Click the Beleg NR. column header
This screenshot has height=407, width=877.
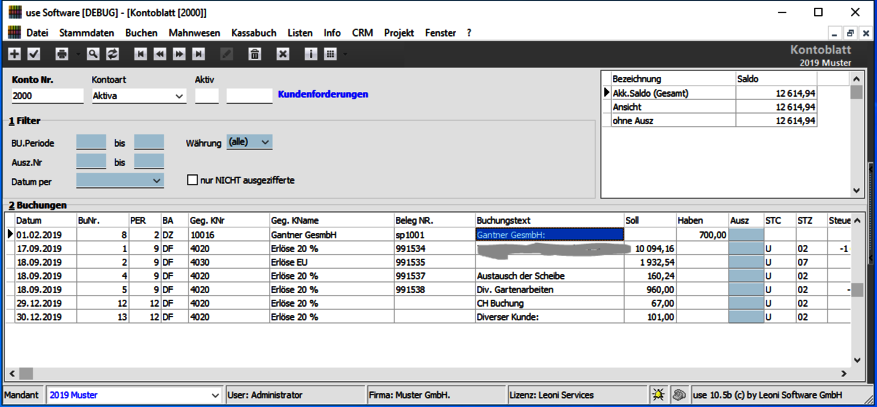(x=414, y=220)
